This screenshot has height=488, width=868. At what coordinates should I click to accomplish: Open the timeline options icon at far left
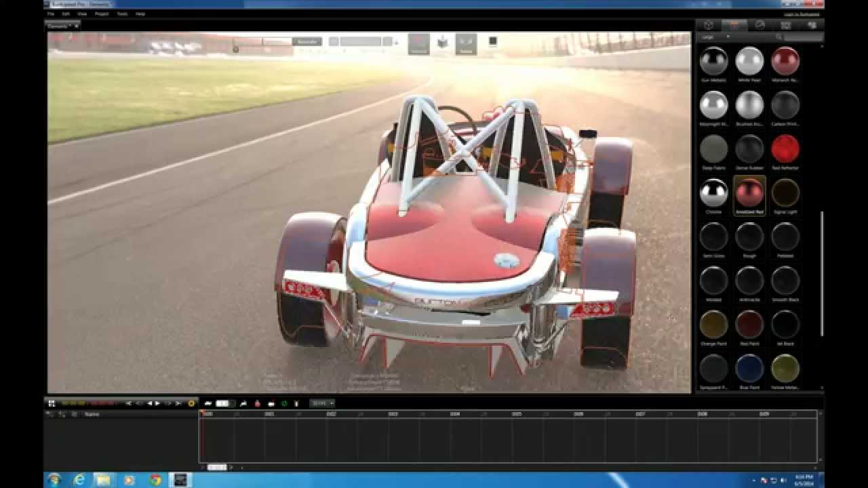pyautogui.click(x=52, y=403)
